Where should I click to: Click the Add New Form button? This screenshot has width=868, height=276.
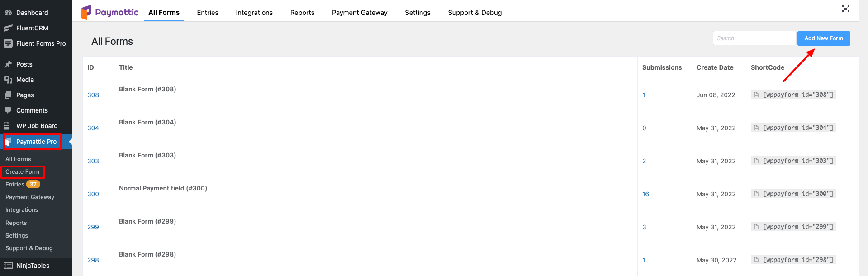pos(824,38)
